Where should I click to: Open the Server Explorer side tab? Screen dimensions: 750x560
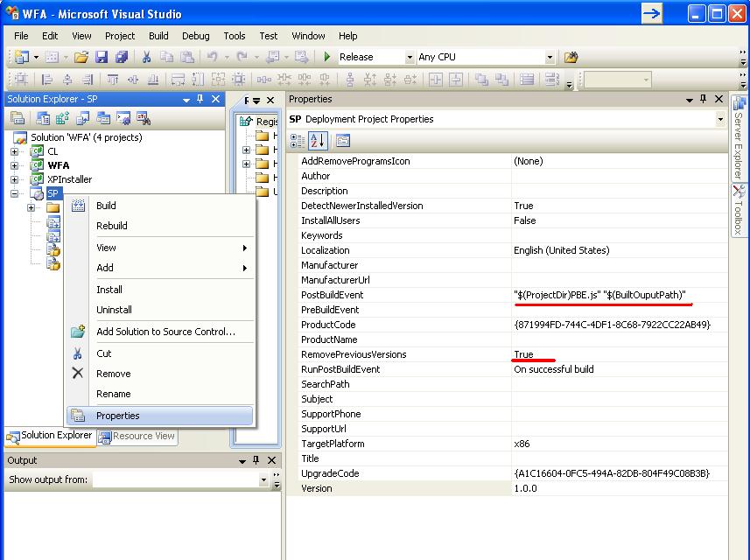(739, 137)
